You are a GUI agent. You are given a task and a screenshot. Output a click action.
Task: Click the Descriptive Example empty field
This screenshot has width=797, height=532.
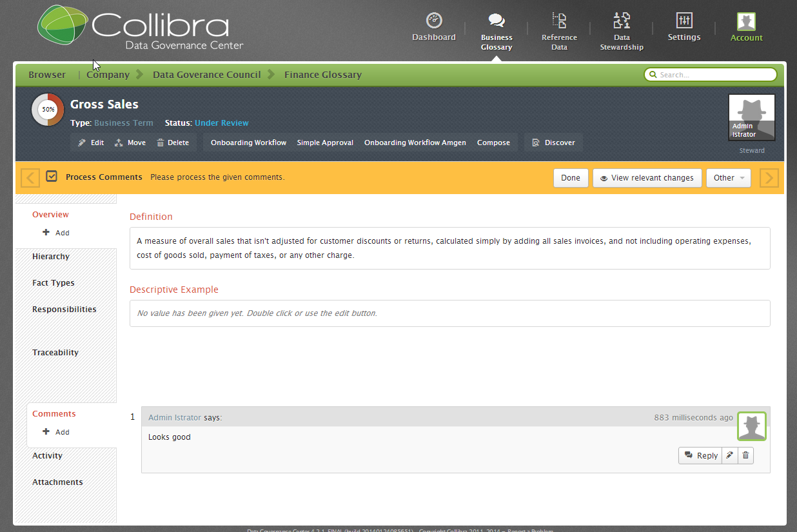450,313
